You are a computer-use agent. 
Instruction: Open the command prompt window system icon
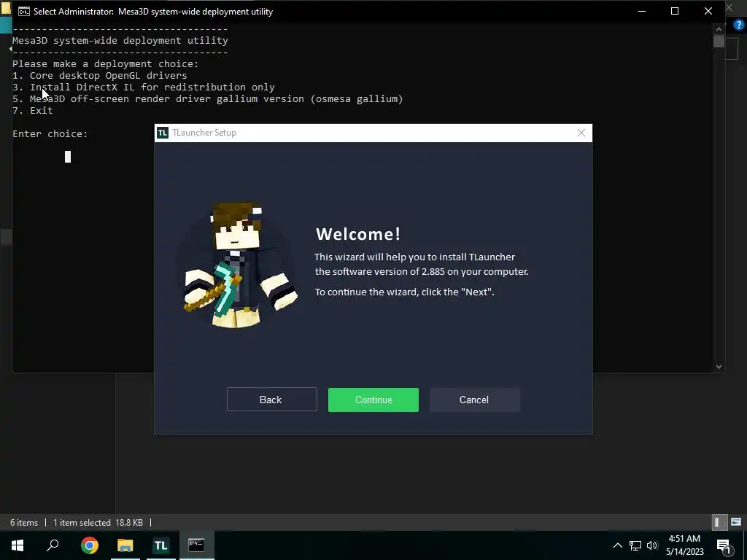pyautogui.click(x=24, y=11)
